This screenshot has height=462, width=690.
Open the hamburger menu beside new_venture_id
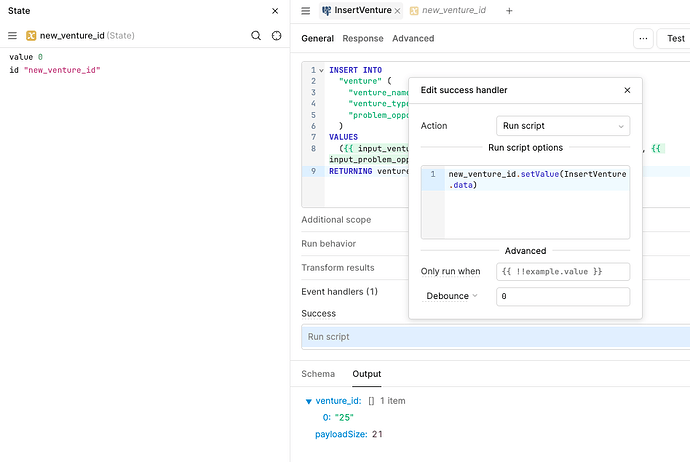coord(13,36)
